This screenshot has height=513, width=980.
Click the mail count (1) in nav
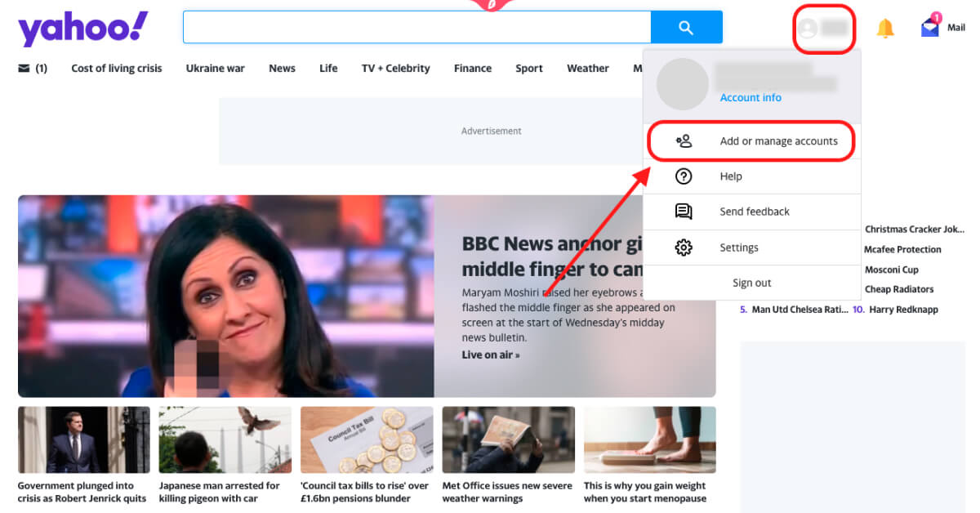(x=41, y=69)
